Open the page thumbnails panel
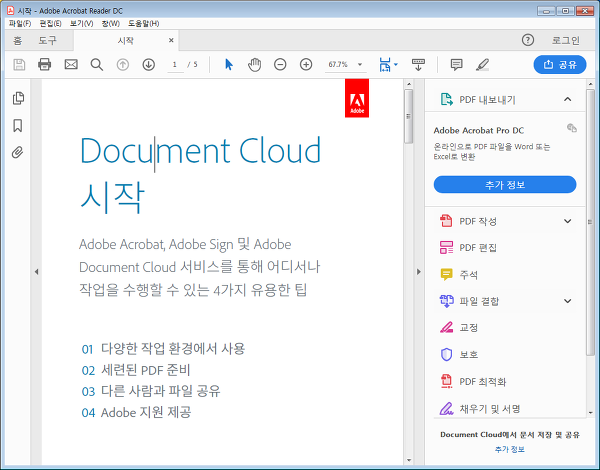The image size is (600, 470). coord(18,98)
